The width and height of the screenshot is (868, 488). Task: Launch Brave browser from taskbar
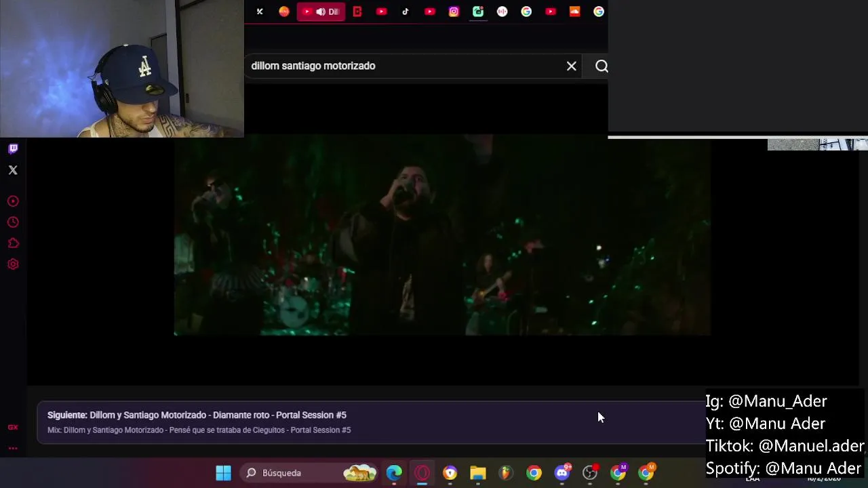coord(450,472)
